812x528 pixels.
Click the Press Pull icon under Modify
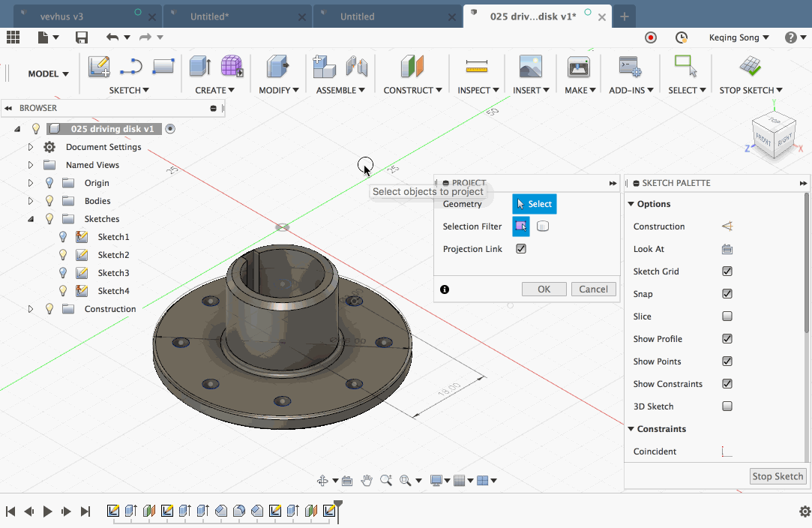point(278,67)
